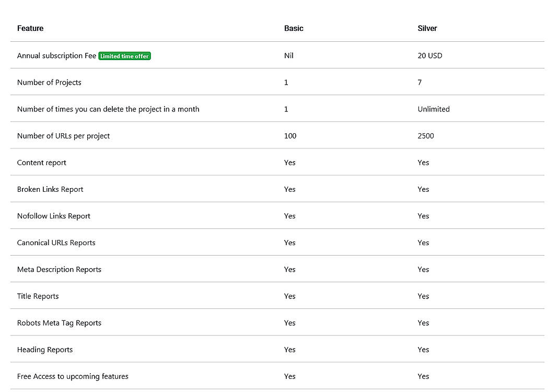559x392 pixels.
Task: Click Silver Yes for Canonical URLs Reports
Action: tap(423, 243)
